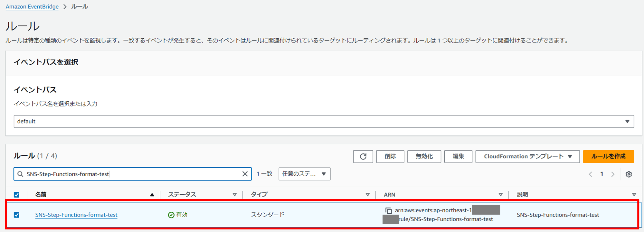Toggle the select-all rules checkbox
This screenshot has width=644, height=232.
17,195
